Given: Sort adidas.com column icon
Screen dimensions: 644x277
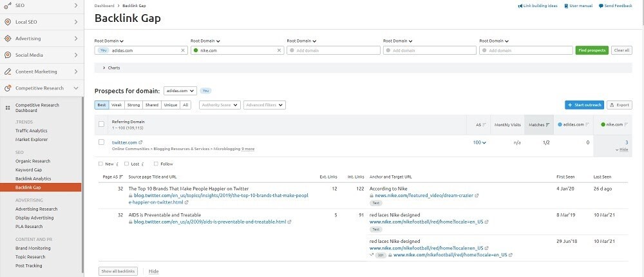Looking at the screenshot, I should [587, 124].
